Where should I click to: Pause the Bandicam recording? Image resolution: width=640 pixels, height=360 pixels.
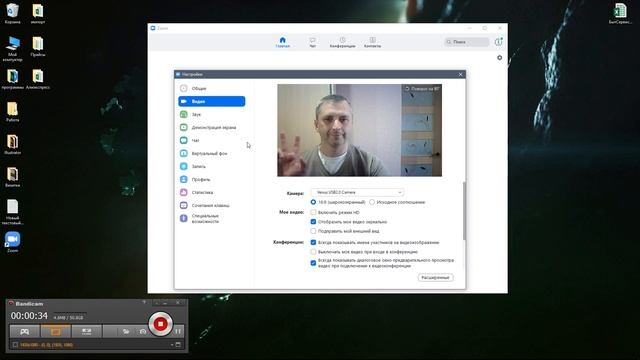click(x=178, y=331)
